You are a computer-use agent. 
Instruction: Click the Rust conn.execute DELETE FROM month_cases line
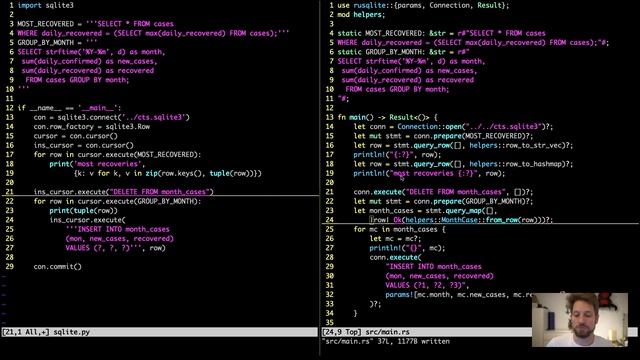443,192
